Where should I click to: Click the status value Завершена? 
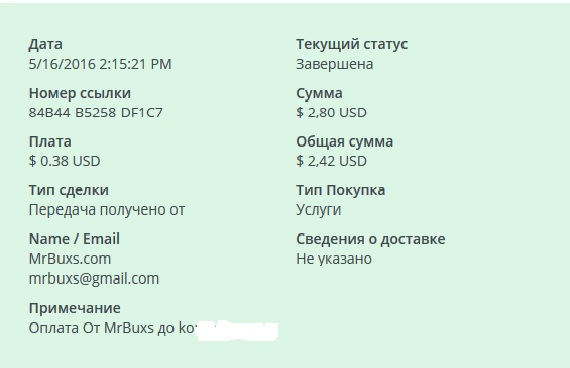[x=334, y=64]
